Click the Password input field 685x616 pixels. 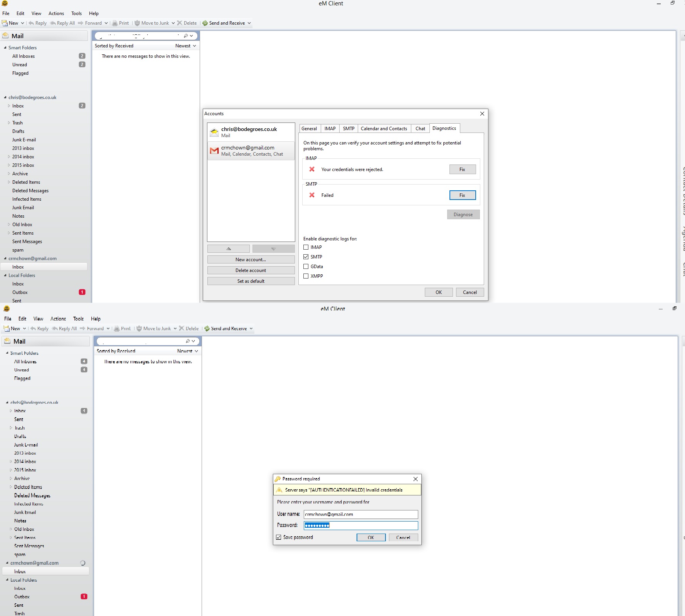(x=361, y=525)
